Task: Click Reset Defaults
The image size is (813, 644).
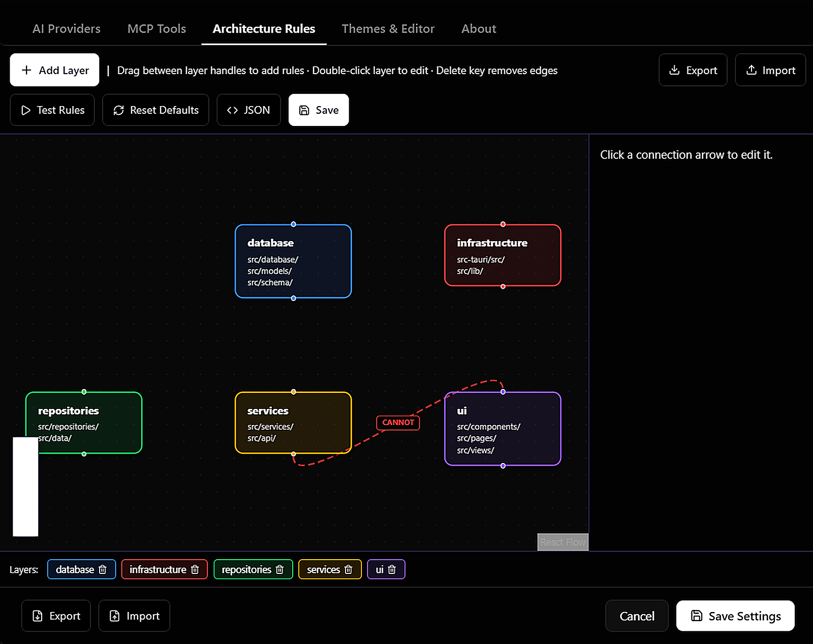Action: point(155,110)
